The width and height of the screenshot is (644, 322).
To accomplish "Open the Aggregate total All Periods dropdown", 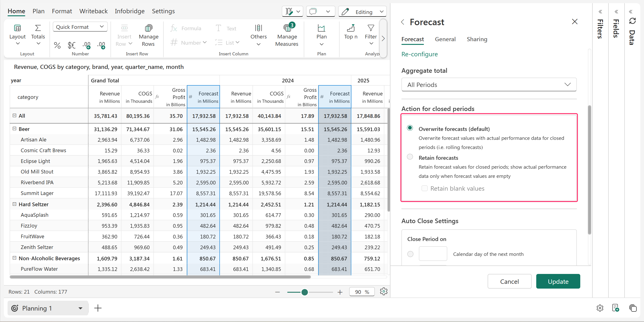I will point(489,85).
